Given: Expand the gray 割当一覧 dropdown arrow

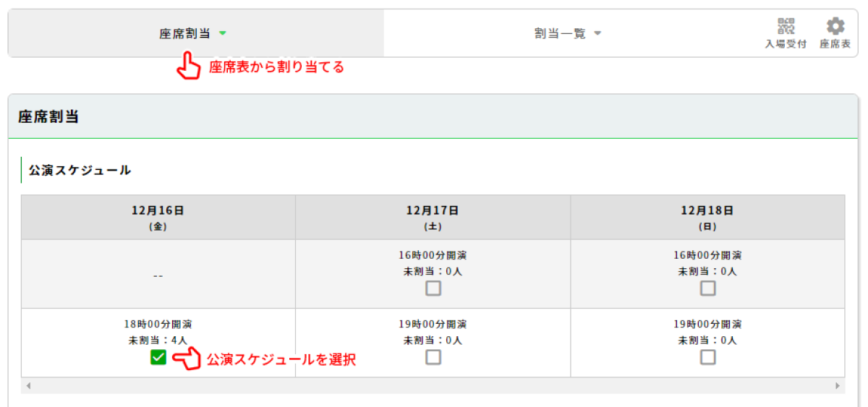Looking at the screenshot, I should pos(597,33).
